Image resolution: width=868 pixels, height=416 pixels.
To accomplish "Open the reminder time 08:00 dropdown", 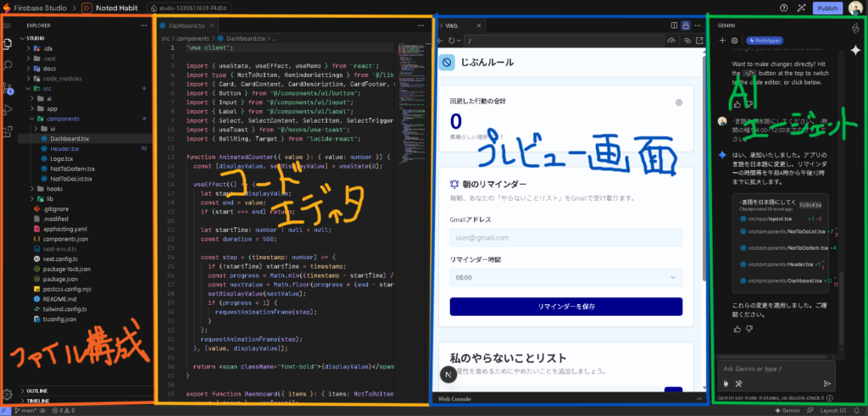I will pyautogui.click(x=565, y=277).
